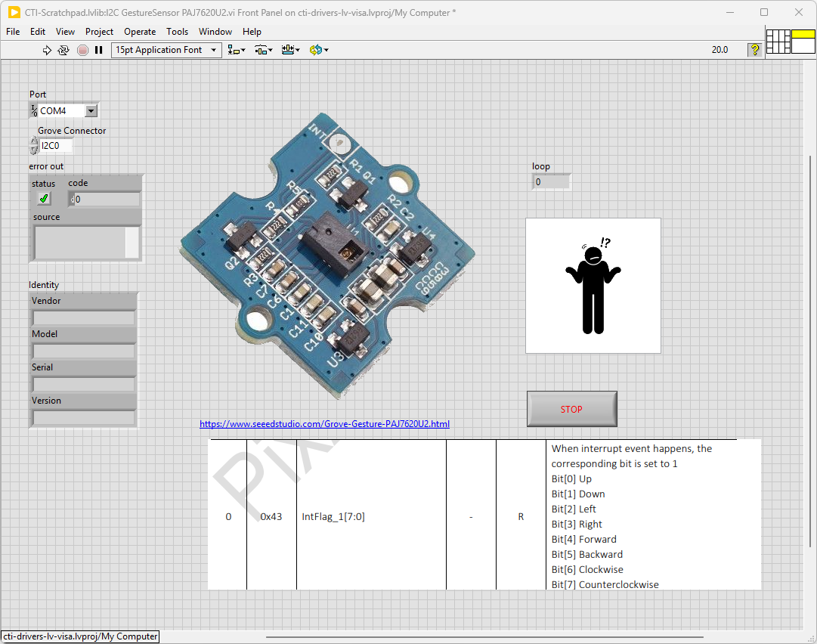Pause the VI execution
The image size is (817, 644).
click(x=98, y=50)
